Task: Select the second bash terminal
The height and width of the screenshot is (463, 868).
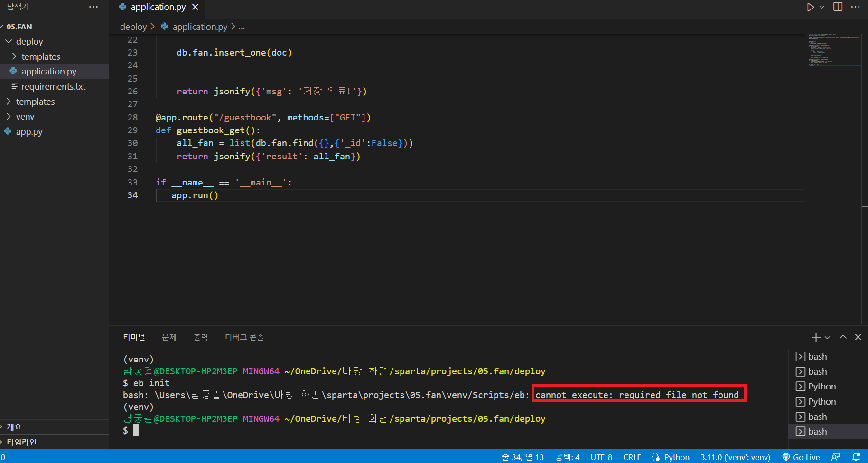Action: [x=828, y=371]
